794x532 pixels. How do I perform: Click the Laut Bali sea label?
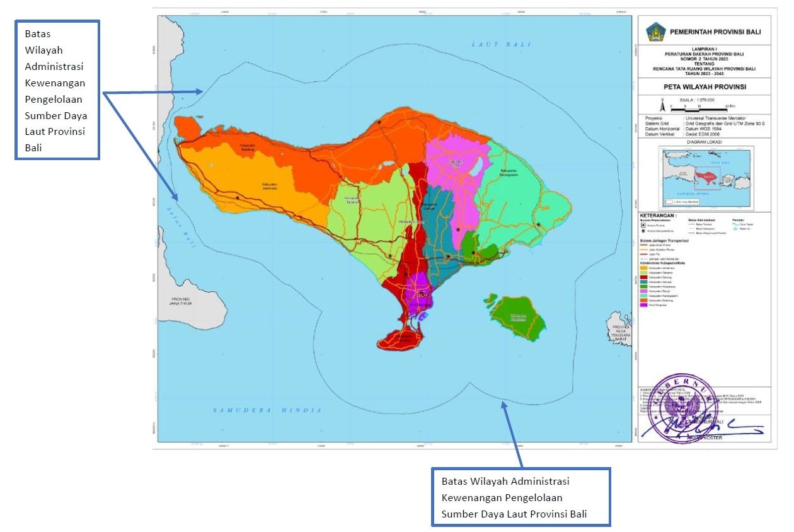501,44
